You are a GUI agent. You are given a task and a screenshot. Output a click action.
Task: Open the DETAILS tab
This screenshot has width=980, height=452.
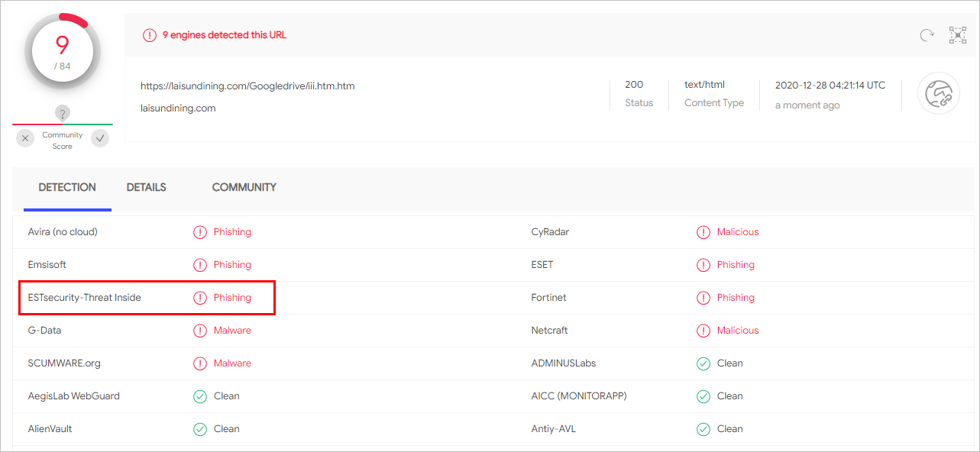tap(146, 187)
